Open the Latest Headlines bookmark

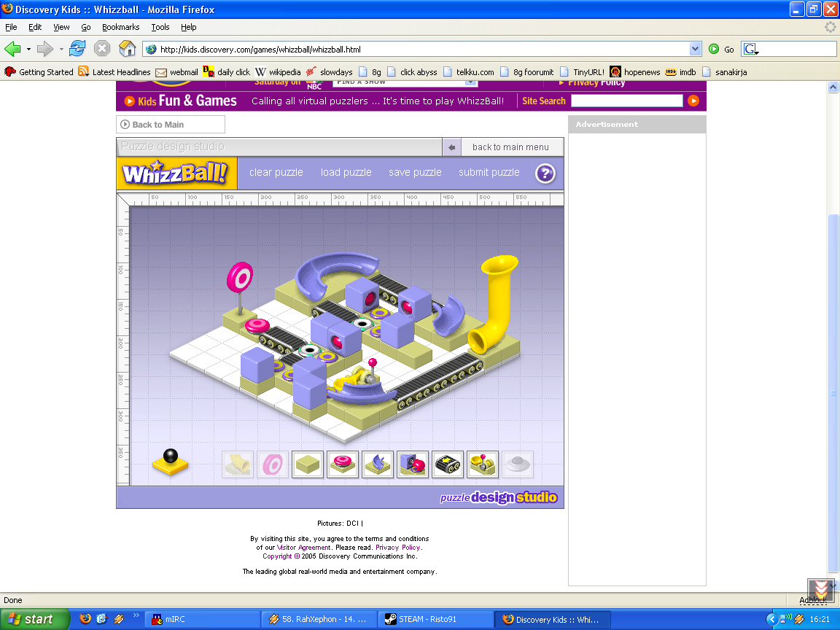pos(114,71)
